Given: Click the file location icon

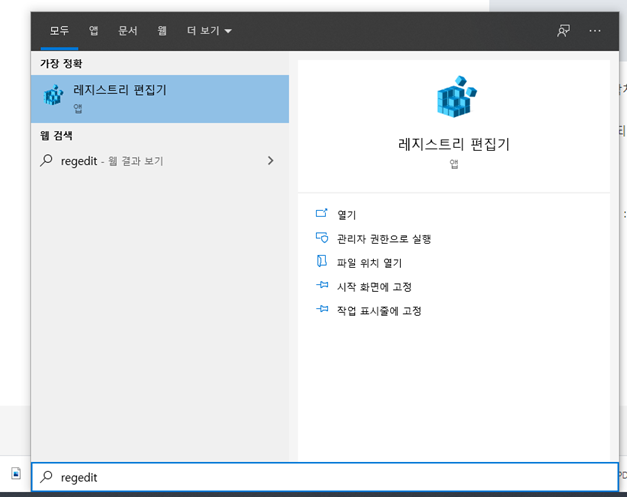Looking at the screenshot, I should [321, 261].
